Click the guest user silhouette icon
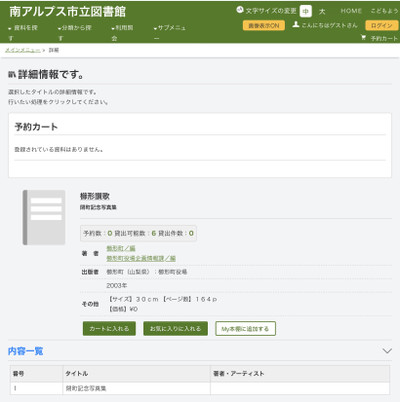The height and width of the screenshot is (402, 400). click(x=296, y=24)
